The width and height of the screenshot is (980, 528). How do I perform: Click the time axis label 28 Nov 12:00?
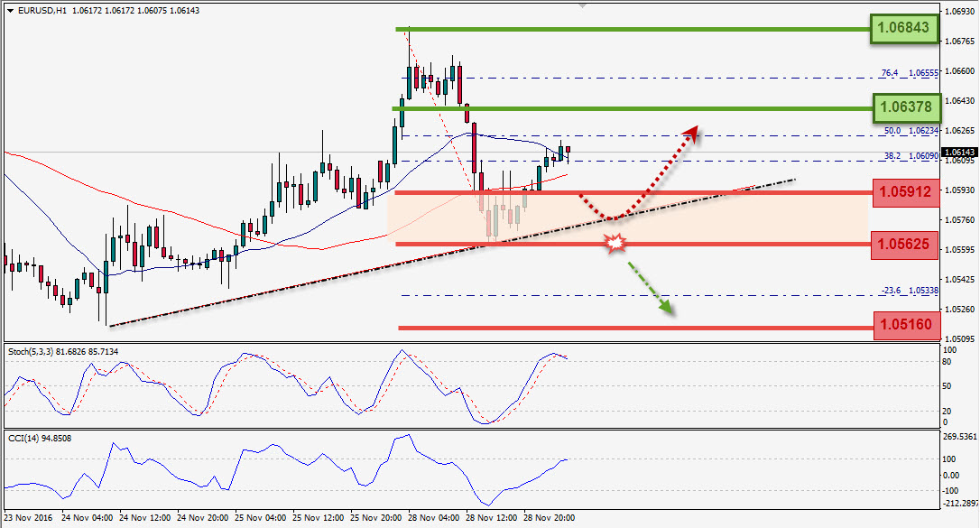tap(491, 518)
